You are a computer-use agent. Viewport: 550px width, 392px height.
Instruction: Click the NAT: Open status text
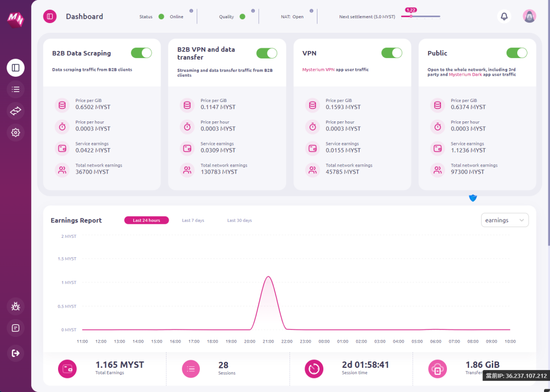[x=292, y=17]
